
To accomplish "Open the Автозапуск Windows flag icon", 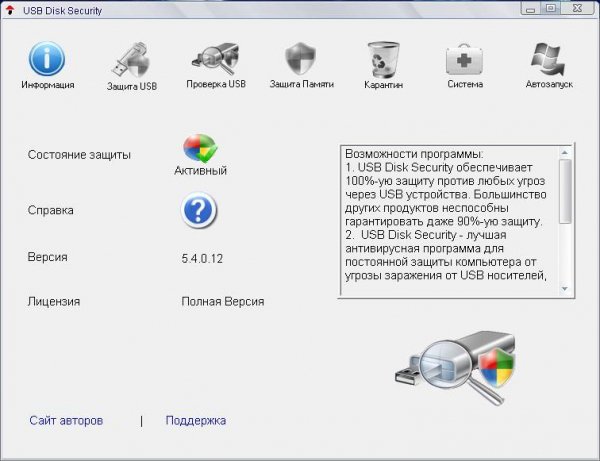I will [x=548, y=59].
